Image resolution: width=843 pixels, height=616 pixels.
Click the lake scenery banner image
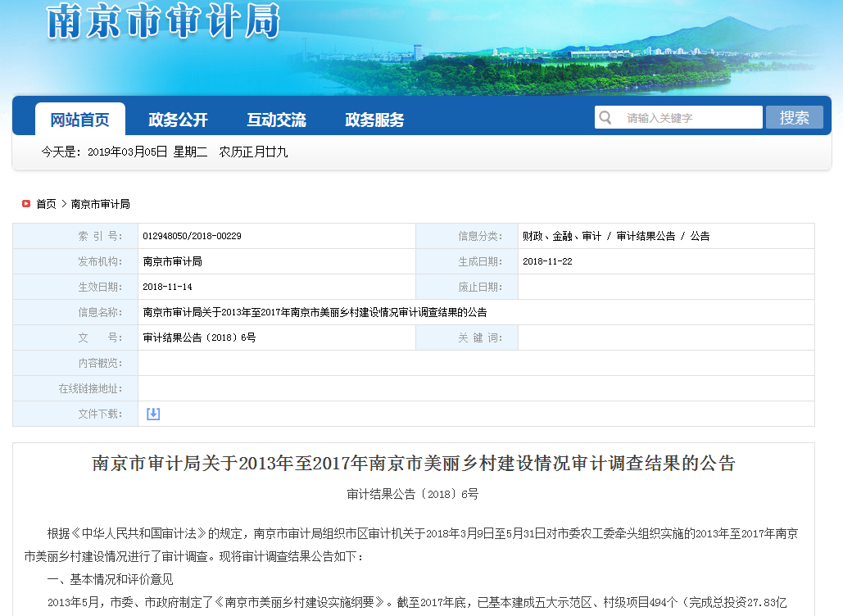point(573,57)
